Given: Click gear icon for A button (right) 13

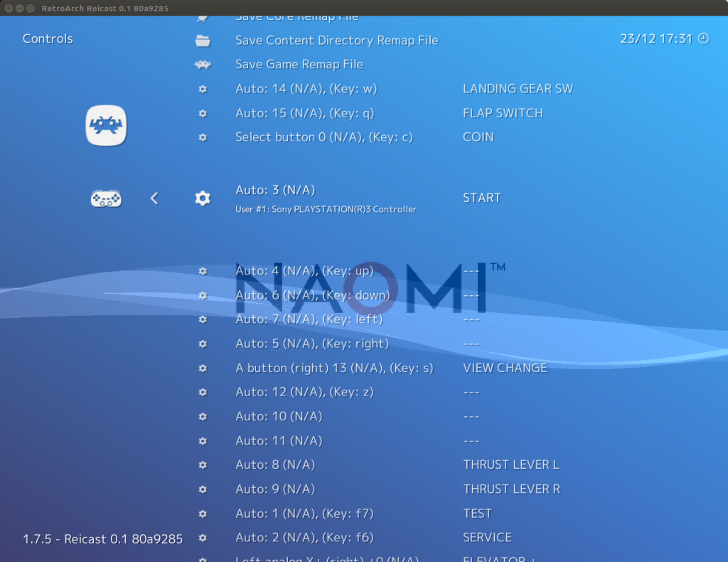Looking at the screenshot, I should (x=203, y=369).
